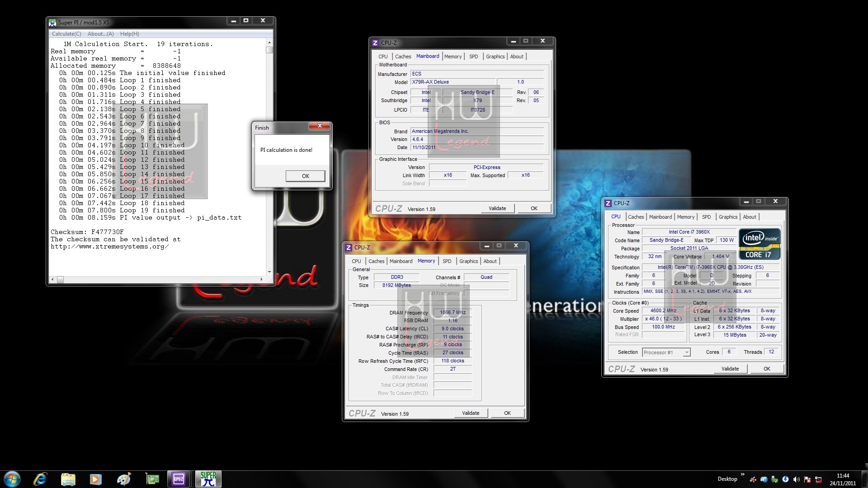Open Windows Media Player taskbar icon
868x488 pixels.
pos(96,479)
